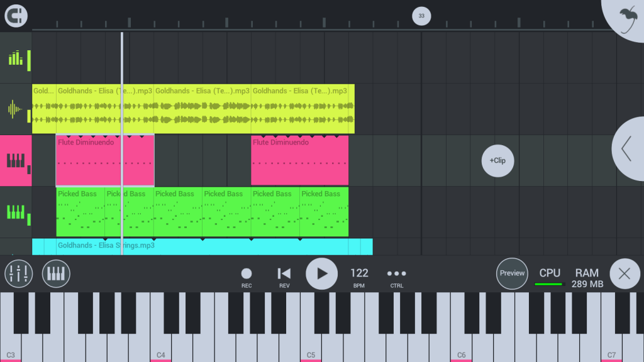Open the 122 BPM tempo setting

pyautogui.click(x=359, y=277)
